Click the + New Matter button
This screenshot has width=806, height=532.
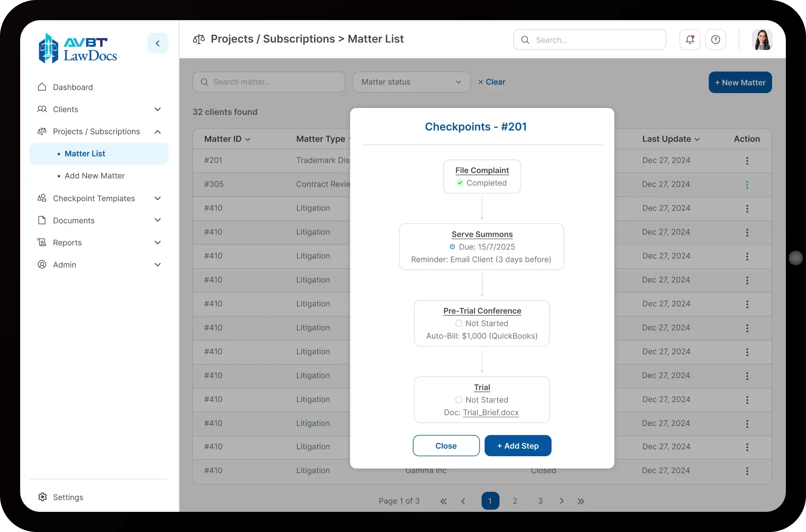(740, 83)
